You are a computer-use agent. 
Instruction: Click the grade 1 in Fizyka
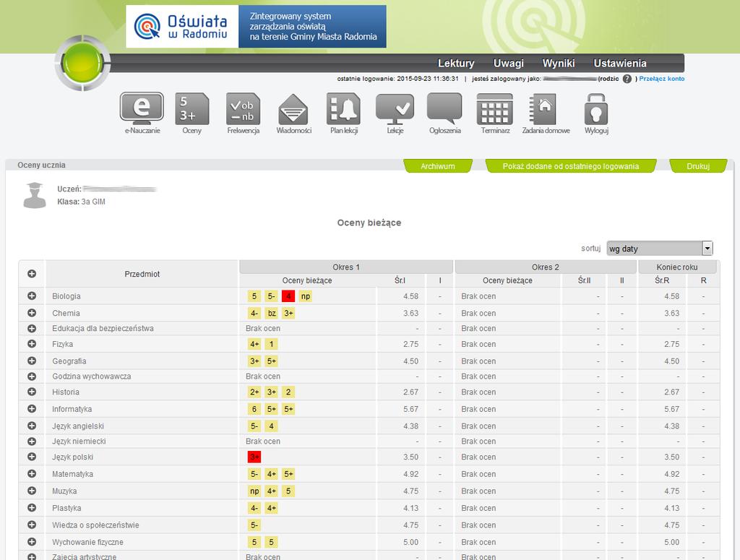coord(272,344)
